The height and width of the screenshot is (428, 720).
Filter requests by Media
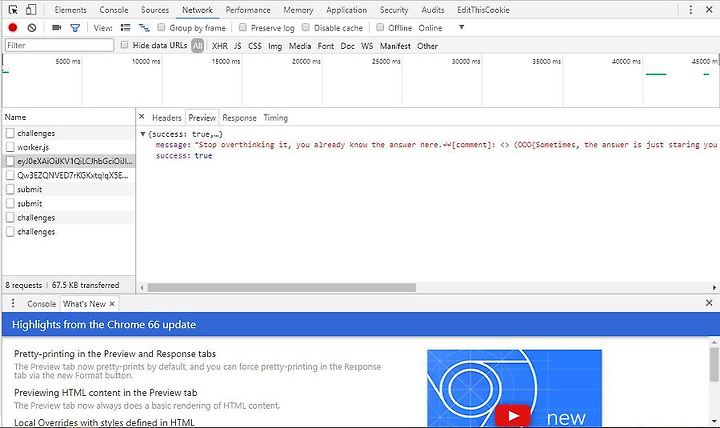(300, 46)
